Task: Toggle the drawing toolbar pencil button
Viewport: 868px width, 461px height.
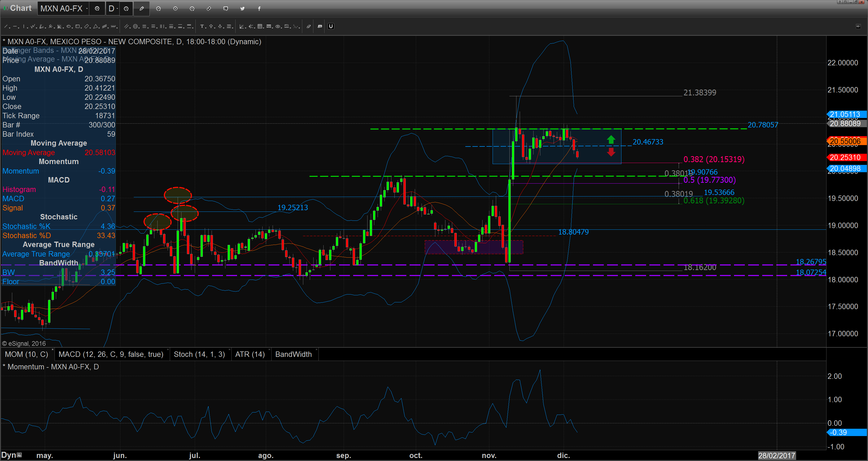Action: [x=142, y=9]
